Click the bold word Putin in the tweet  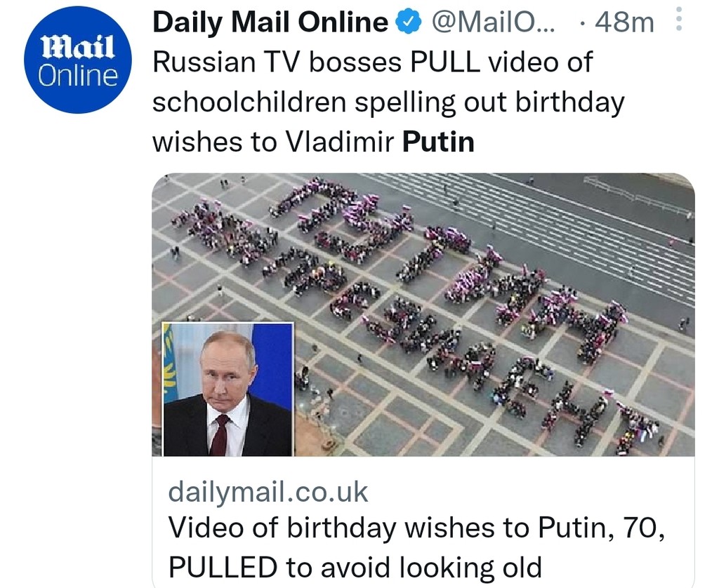click(438, 142)
